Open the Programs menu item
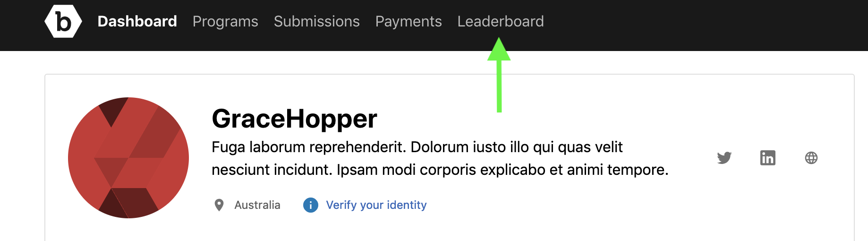This screenshot has width=868, height=241. (x=225, y=21)
